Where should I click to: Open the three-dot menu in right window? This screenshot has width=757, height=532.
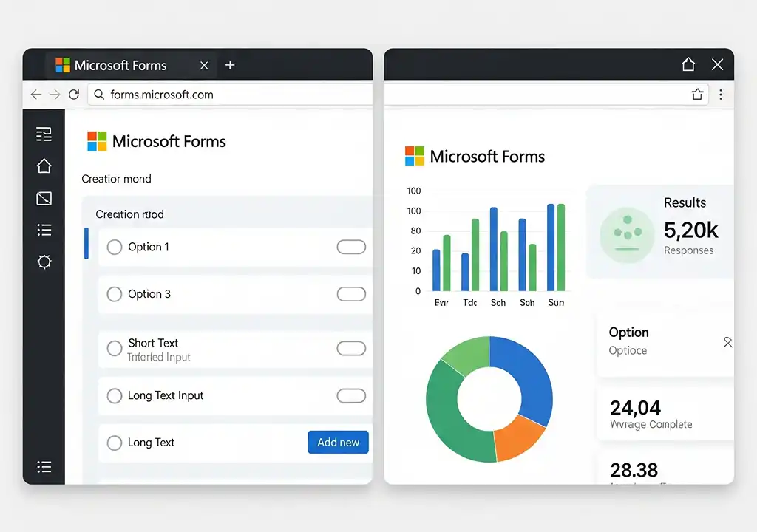tap(721, 94)
